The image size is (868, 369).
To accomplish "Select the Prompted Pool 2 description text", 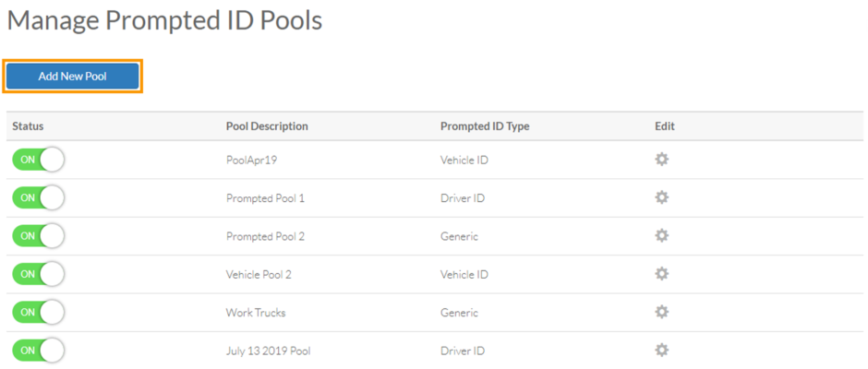I will tap(265, 236).
